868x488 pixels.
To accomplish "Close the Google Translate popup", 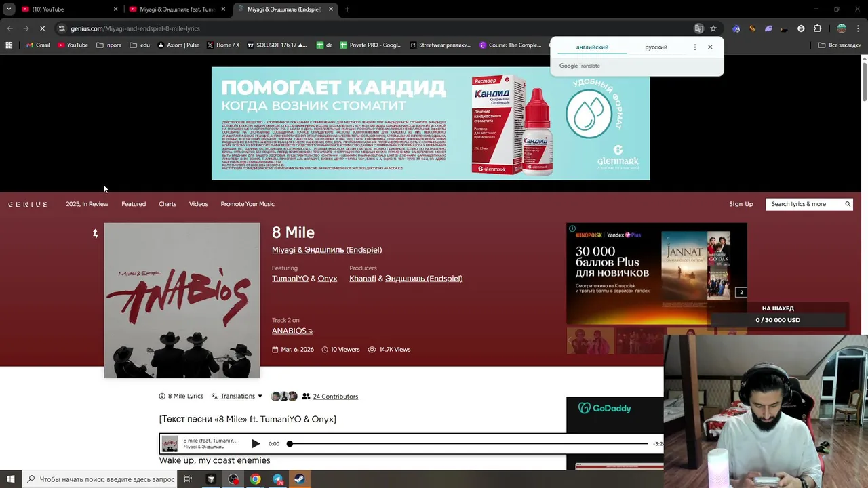I will [x=710, y=47].
